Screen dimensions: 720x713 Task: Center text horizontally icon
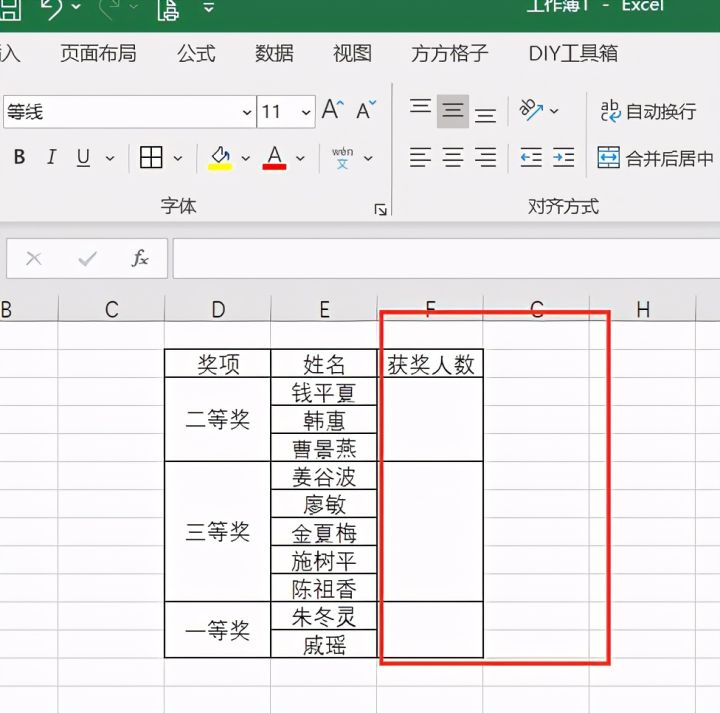click(453, 157)
